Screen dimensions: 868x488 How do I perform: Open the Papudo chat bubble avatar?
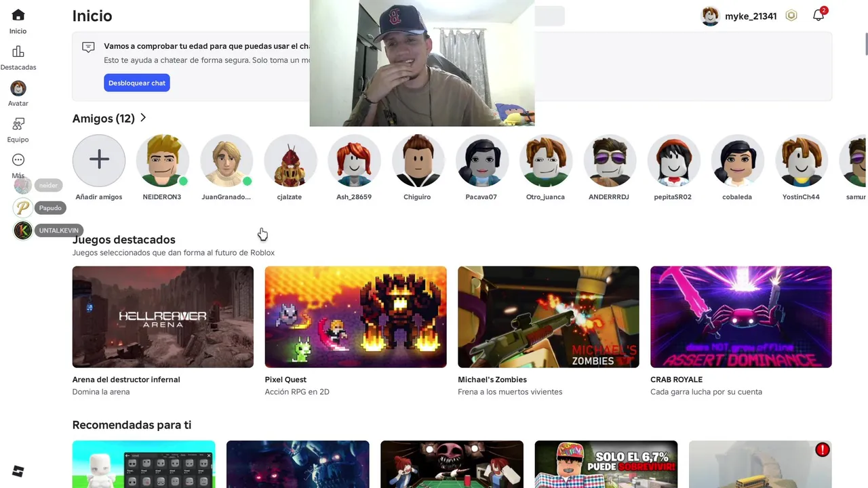(23, 208)
